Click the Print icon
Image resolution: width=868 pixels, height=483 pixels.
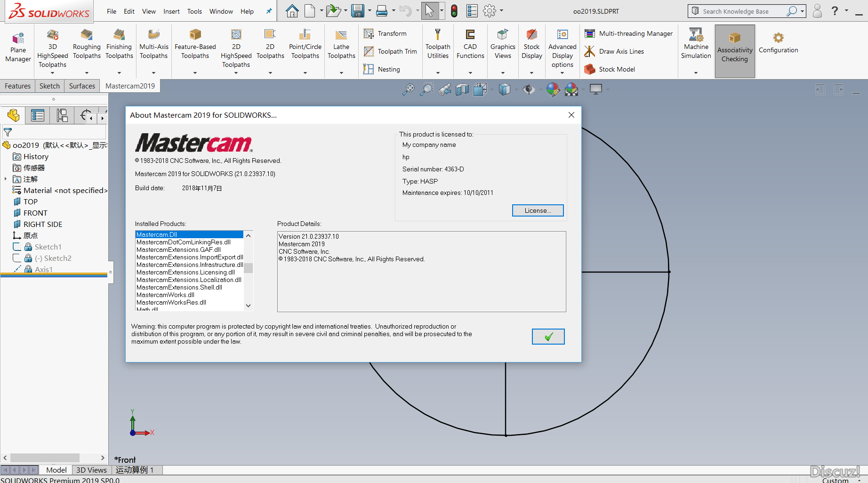(382, 11)
